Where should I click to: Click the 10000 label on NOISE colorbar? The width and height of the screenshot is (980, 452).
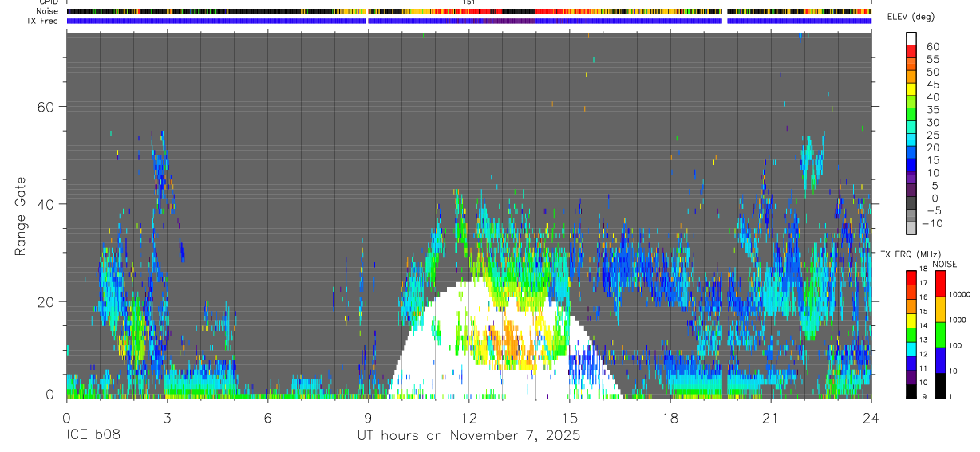961,294
